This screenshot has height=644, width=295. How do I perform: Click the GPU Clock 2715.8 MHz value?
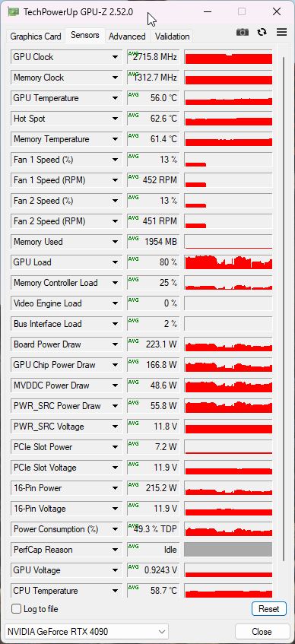pos(154,57)
